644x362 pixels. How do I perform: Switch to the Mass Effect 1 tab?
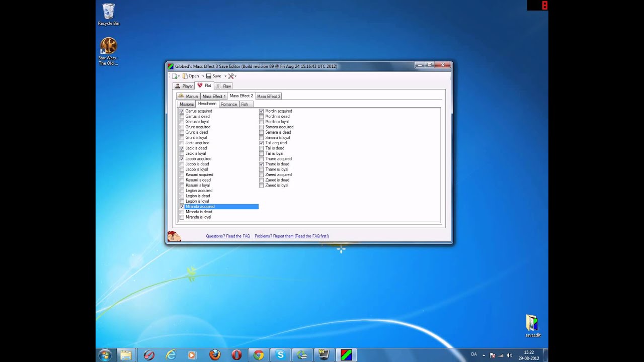[214, 96]
